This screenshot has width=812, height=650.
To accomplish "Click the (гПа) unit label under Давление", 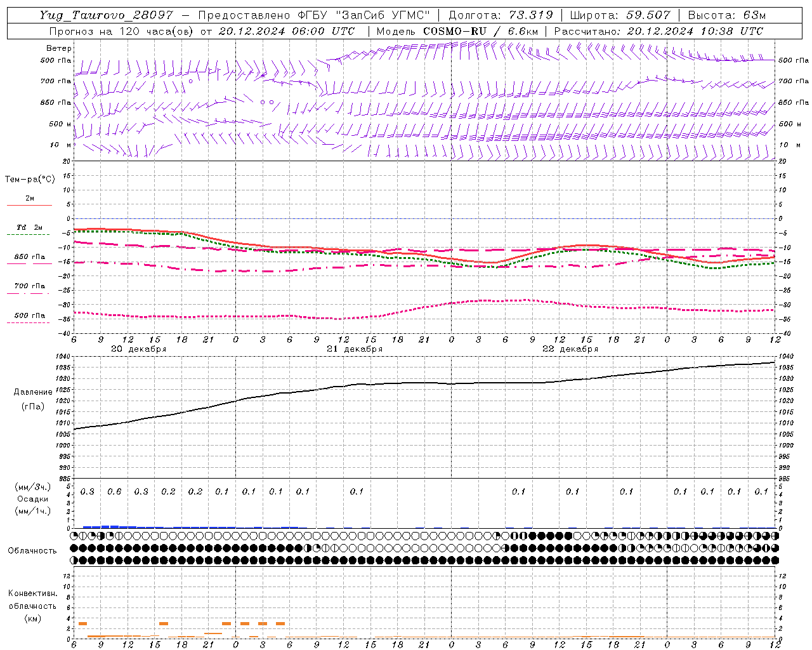I will [x=33, y=406].
